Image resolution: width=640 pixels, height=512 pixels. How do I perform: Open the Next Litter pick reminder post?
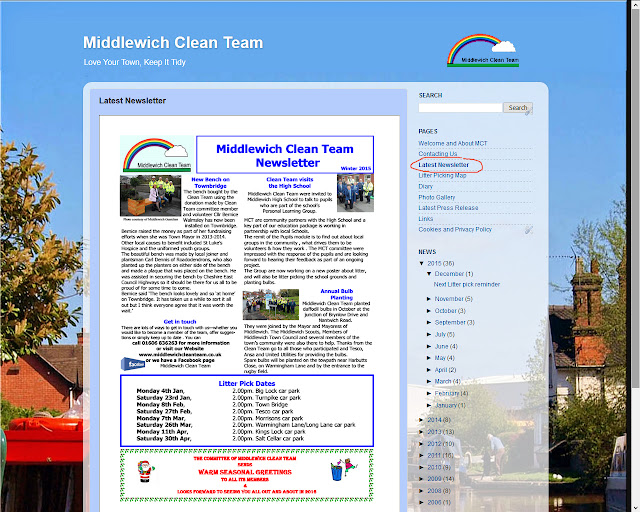point(467,285)
